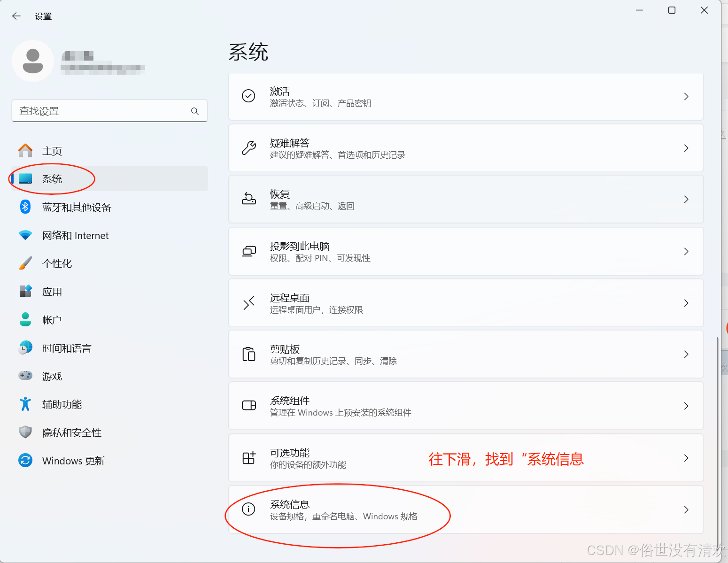Screen dimensions: 728x563
Task: Click the blurred account name text
Action: [78, 56]
